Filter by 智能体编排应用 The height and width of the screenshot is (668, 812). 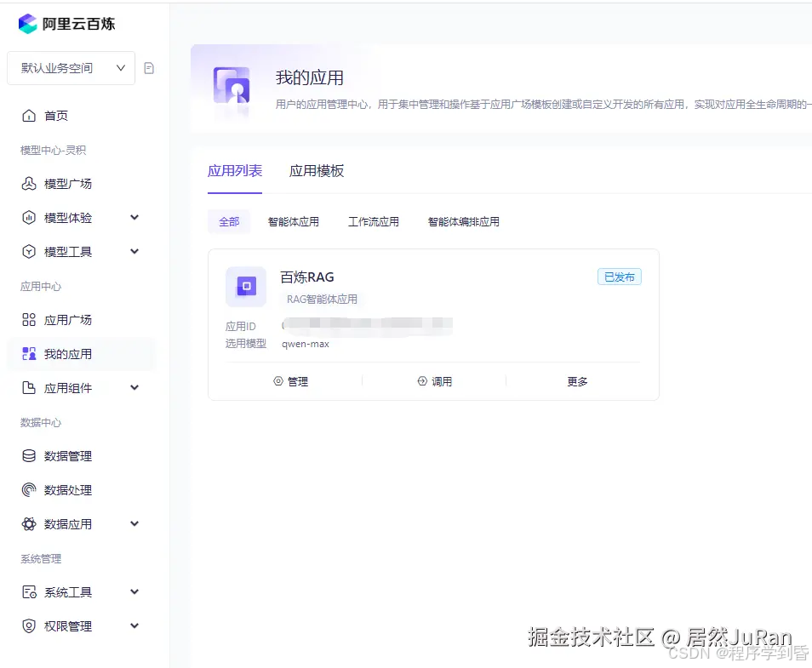[x=464, y=221]
